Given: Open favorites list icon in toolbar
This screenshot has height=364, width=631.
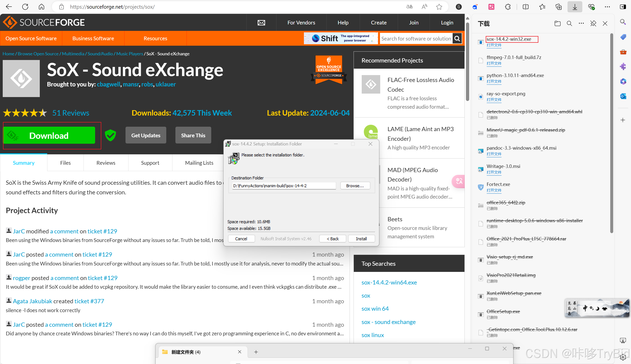Looking at the screenshot, I should click(x=542, y=7).
